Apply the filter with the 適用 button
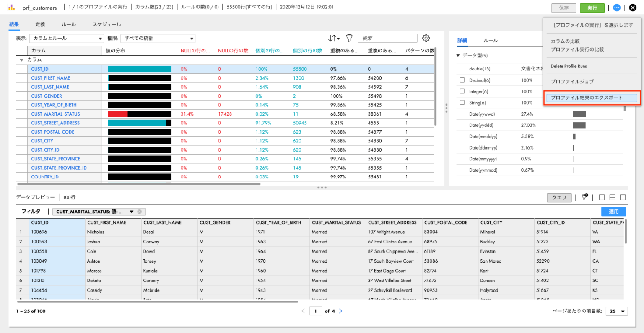Screen dimensions: 644x333 point(613,212)
